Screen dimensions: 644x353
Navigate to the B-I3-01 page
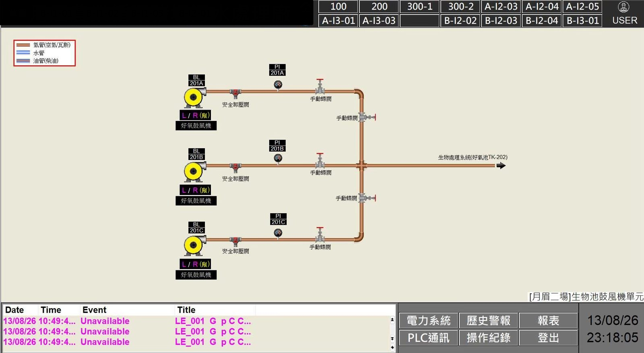point(582,21)
